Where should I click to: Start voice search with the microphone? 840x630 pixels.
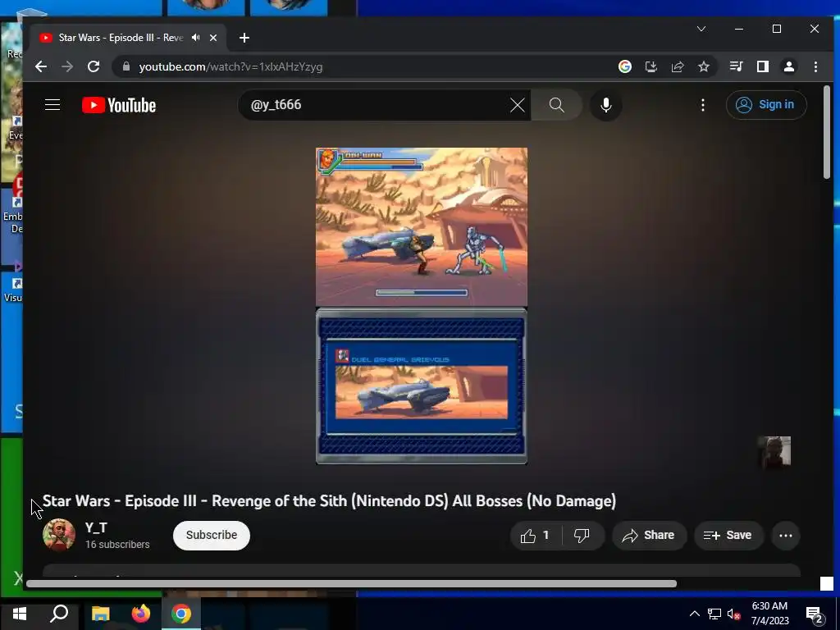[606, 105]
